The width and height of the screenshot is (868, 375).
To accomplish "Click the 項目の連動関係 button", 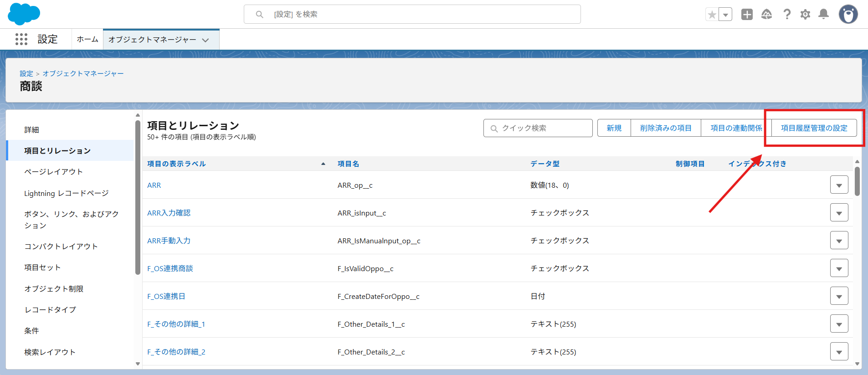I will (736, 128).
